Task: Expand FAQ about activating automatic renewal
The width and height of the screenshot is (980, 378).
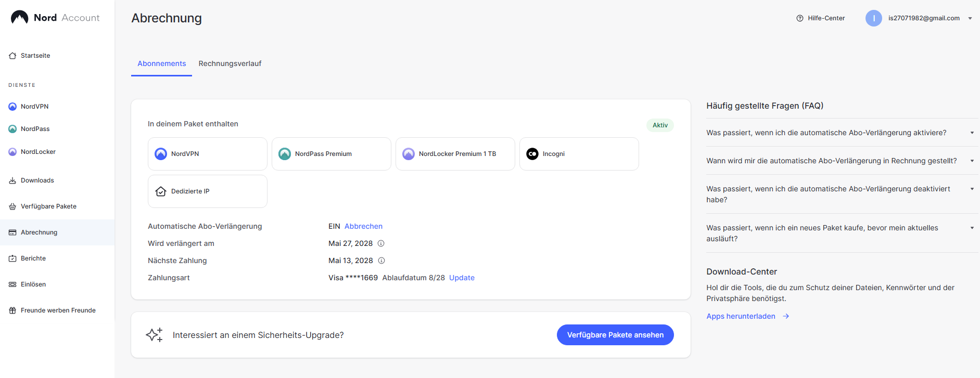Action: 842,133
